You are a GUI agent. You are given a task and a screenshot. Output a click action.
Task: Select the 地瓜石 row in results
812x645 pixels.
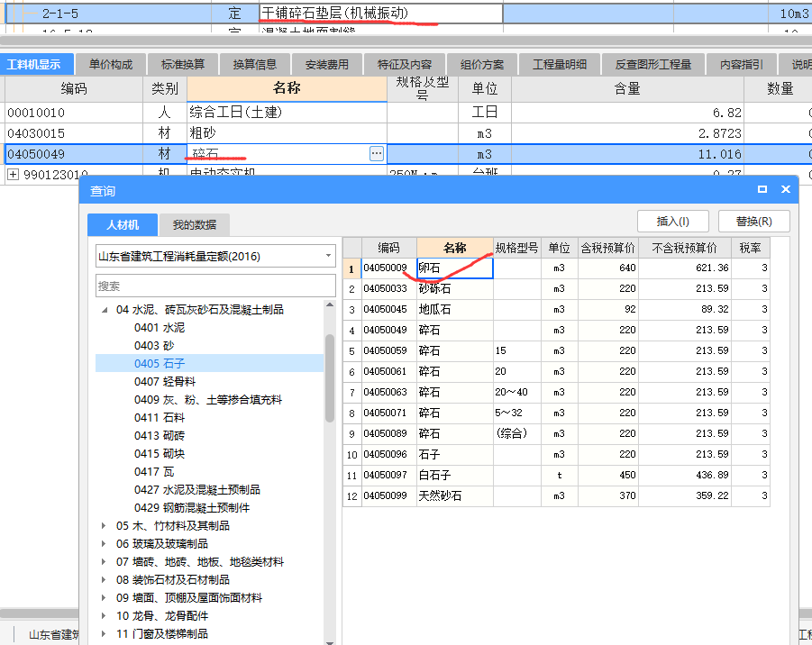click(x=556, y=310)
